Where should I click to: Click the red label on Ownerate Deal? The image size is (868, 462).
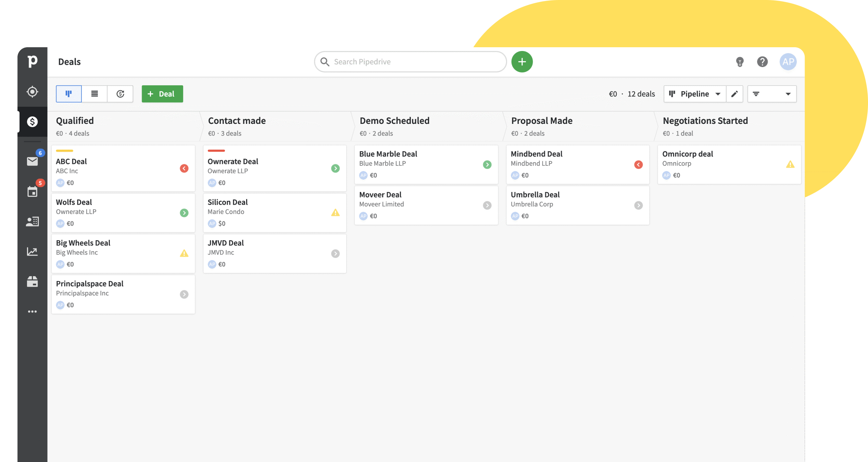point(216,151)
